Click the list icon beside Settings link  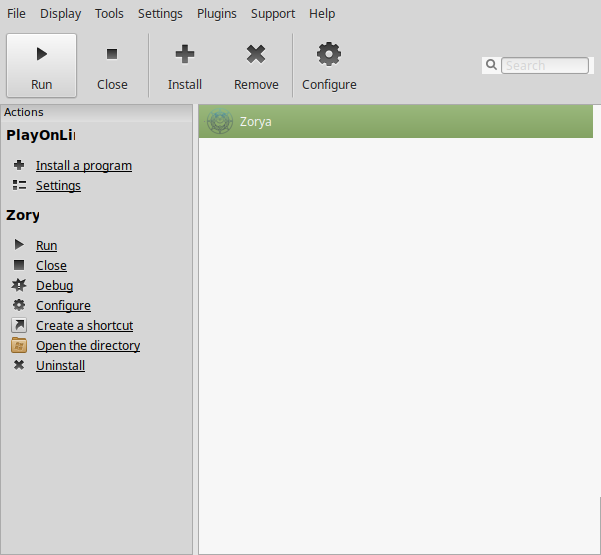tap(19, 185)
